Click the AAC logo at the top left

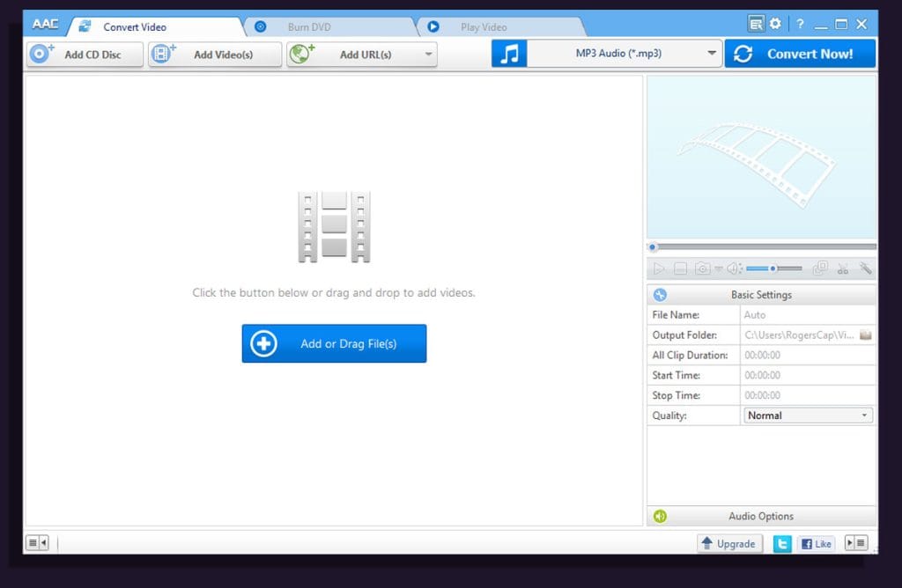pyautogui.click(x=45, y=24)
